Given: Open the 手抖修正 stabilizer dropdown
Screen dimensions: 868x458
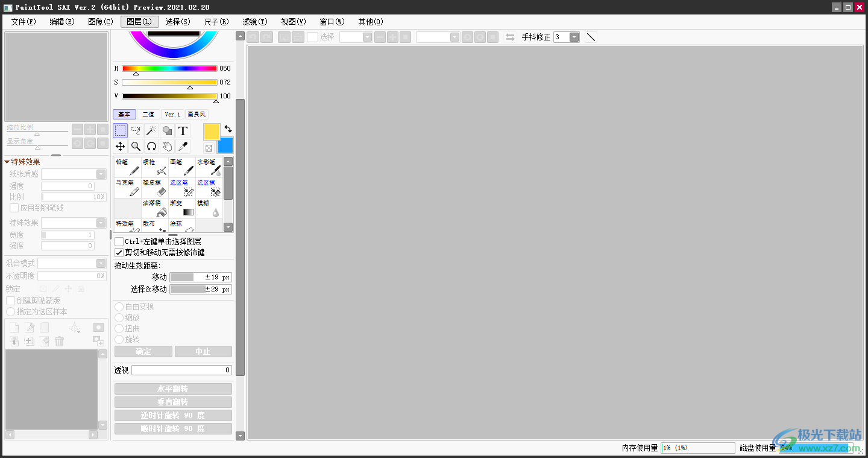Looking at the screenshot, I should [574, 37].
